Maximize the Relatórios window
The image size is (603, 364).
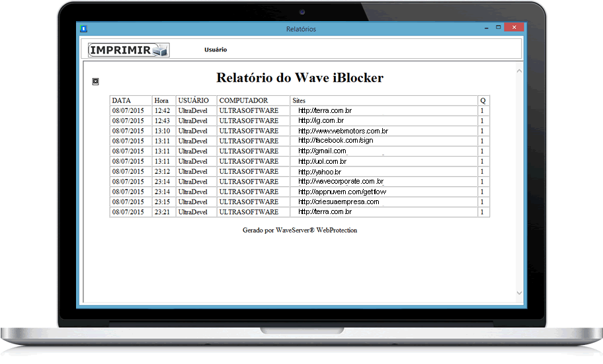coord(498,28)
